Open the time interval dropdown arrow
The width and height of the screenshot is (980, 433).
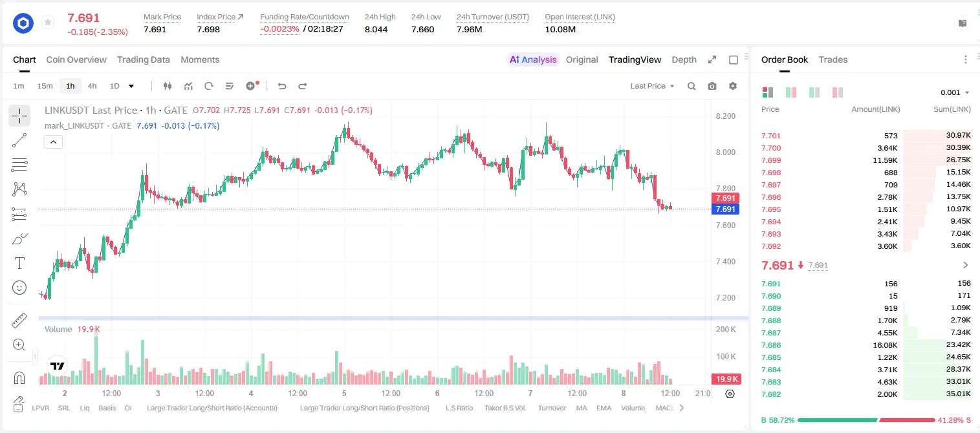point(131,86)
